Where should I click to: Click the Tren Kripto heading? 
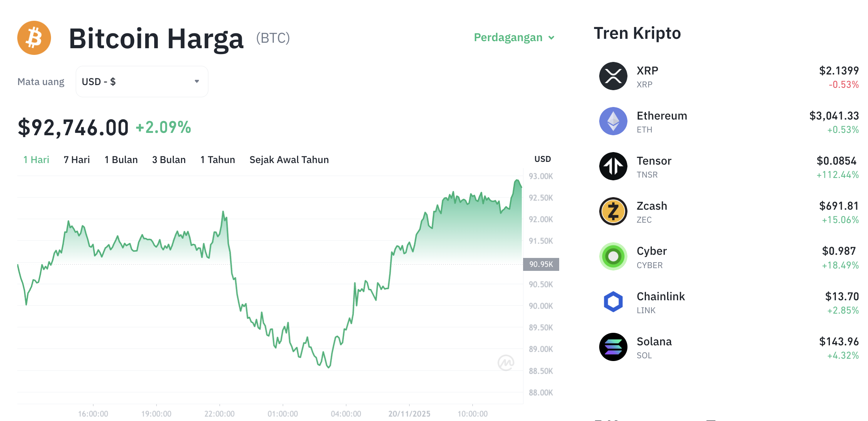637,33
